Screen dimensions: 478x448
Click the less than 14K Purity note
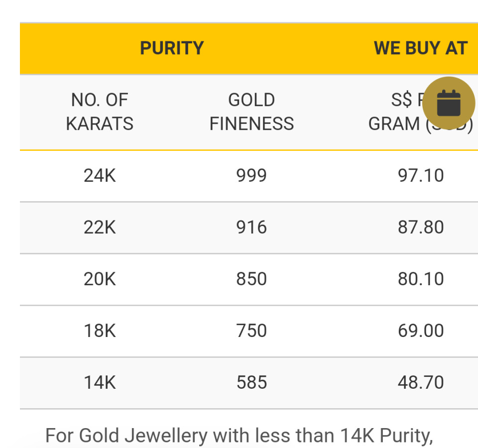coord(239,436)
